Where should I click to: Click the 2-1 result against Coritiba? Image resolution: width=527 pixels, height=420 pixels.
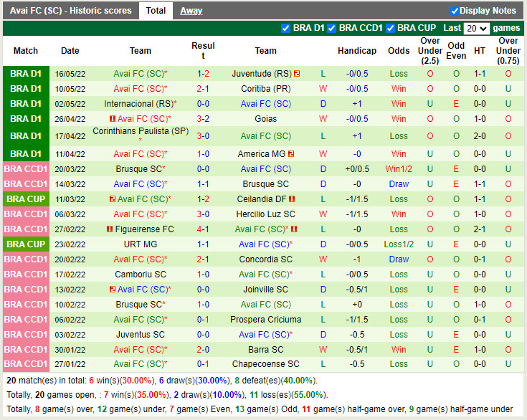point(203,89)
